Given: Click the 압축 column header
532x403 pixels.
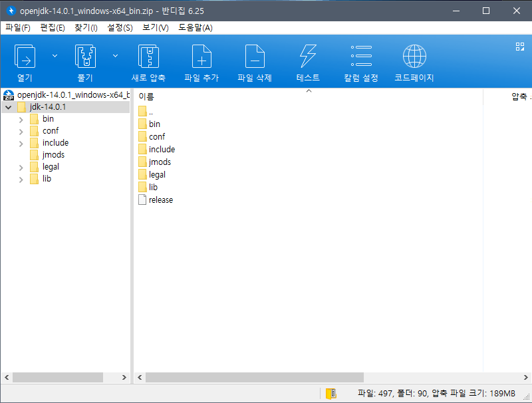Looking at the screenshot, I should point(519,96).
